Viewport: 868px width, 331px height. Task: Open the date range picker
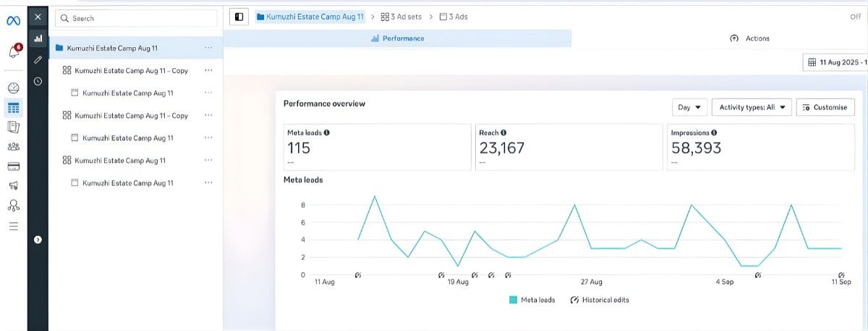point(835,62)
